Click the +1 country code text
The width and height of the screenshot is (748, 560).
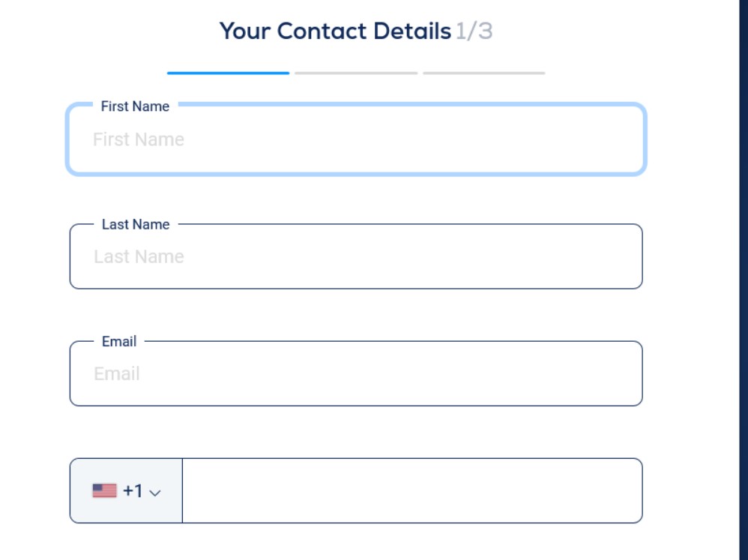(x=132, y=490)
